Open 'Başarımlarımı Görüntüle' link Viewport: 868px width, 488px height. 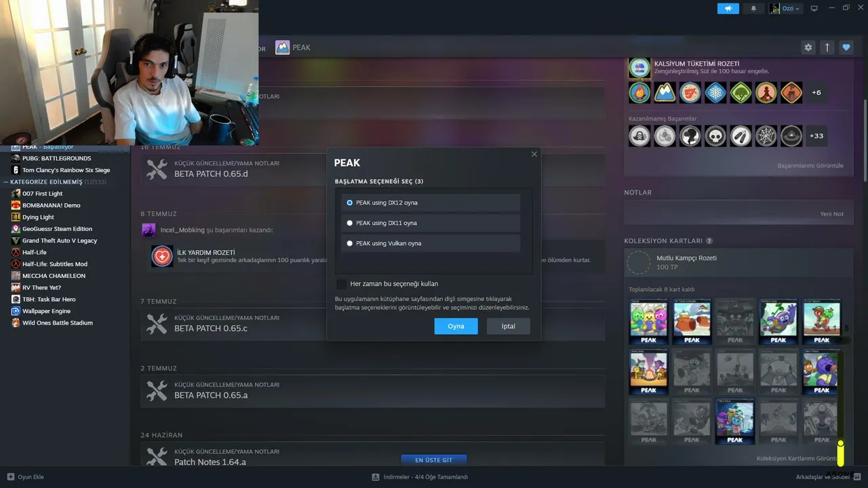(x=810, y=165)
